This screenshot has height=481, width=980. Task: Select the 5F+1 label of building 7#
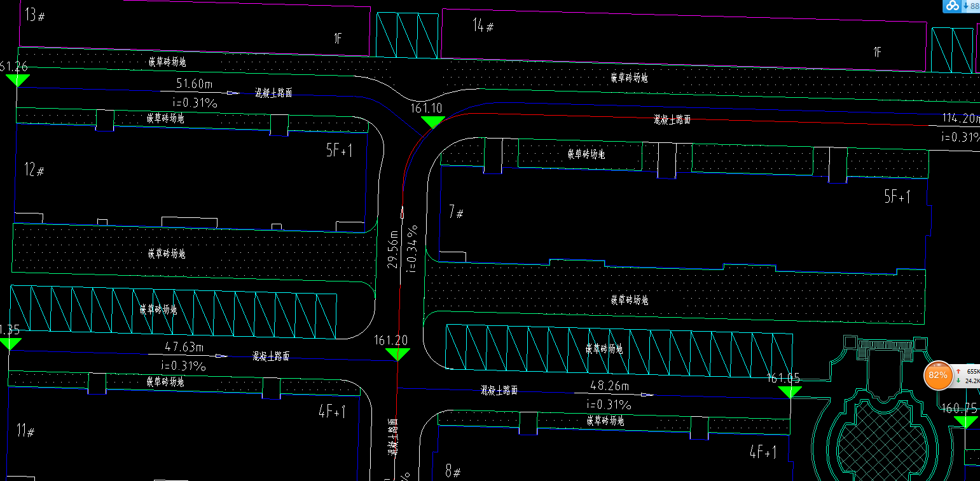897,198
